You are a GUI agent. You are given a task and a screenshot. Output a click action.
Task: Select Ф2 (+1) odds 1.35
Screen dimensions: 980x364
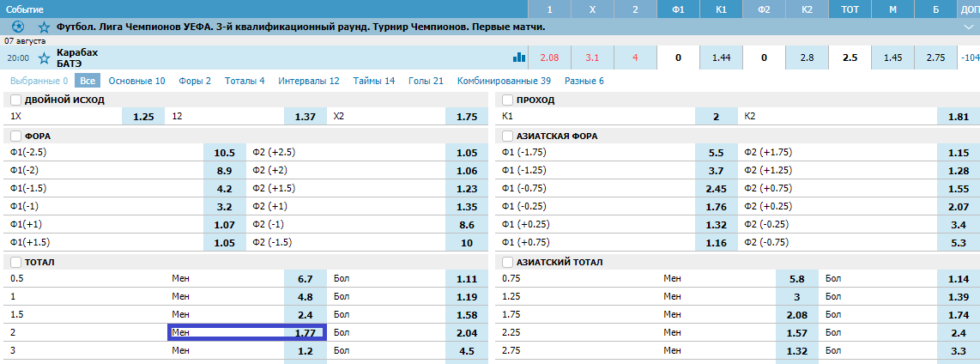point(466,206)
